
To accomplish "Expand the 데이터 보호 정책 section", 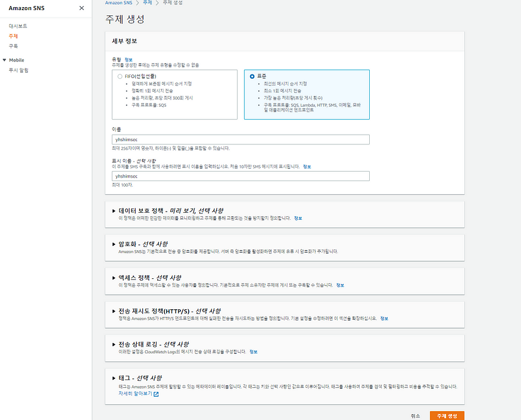I will [114, 211].
